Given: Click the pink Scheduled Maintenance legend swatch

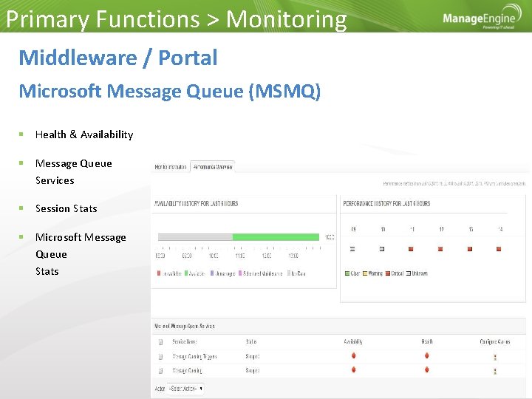Looking at the screenshot, I should (240, 273).
